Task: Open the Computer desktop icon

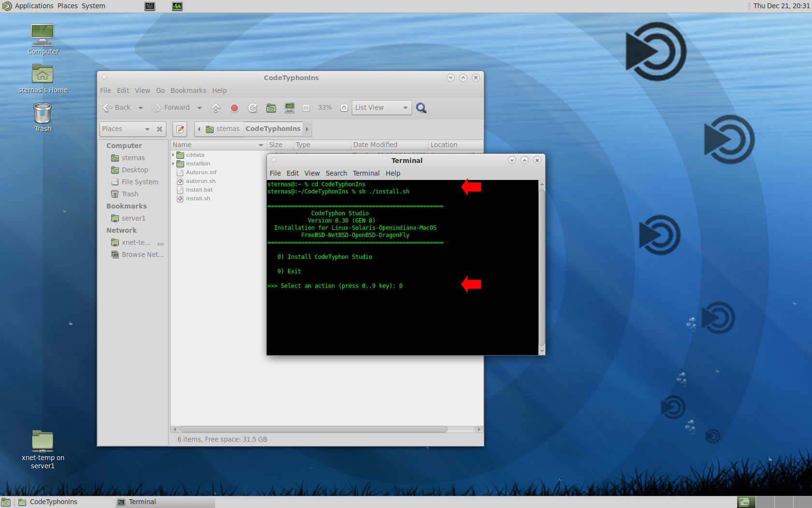Action: point(43,40)
